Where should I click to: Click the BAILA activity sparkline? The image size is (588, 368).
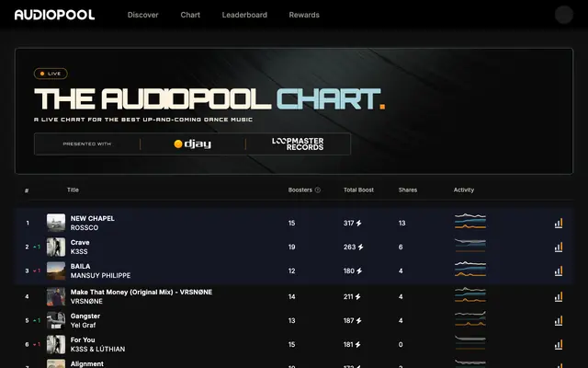(470, 269)
